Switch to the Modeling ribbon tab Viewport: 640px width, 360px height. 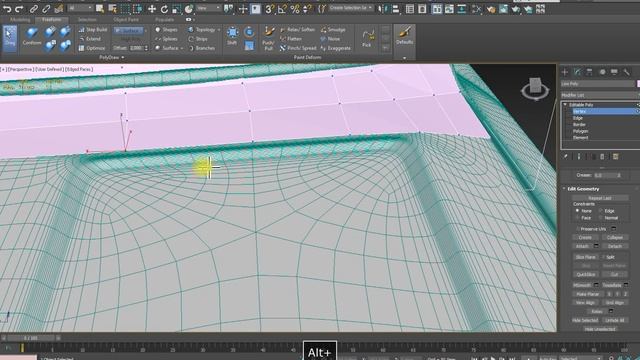tap(20, 20)
